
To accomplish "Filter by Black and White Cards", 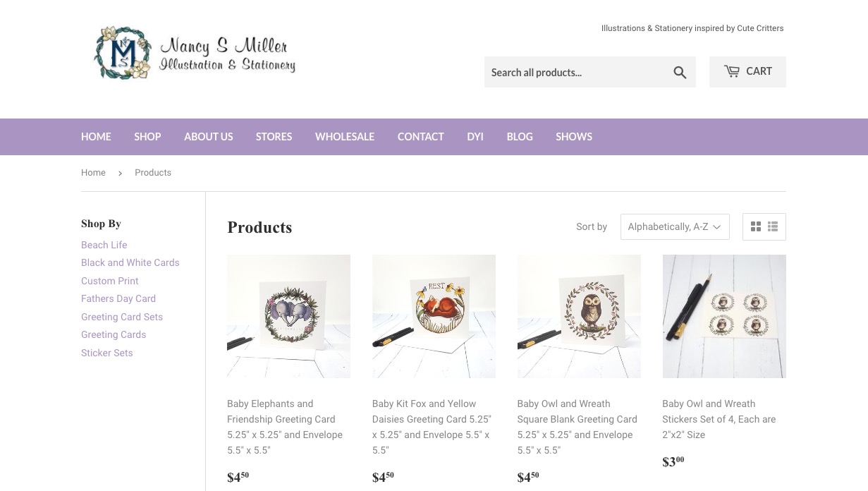I will pyautogui.click(x=130, y=262).
